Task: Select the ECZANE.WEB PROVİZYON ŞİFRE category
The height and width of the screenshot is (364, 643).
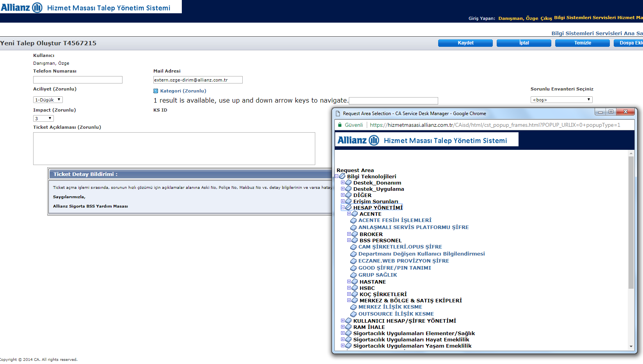Action: [403, 261]
